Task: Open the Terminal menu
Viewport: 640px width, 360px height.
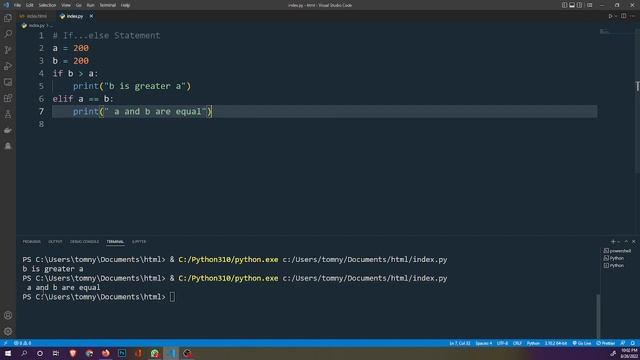Action: click(x=107, y=5)
